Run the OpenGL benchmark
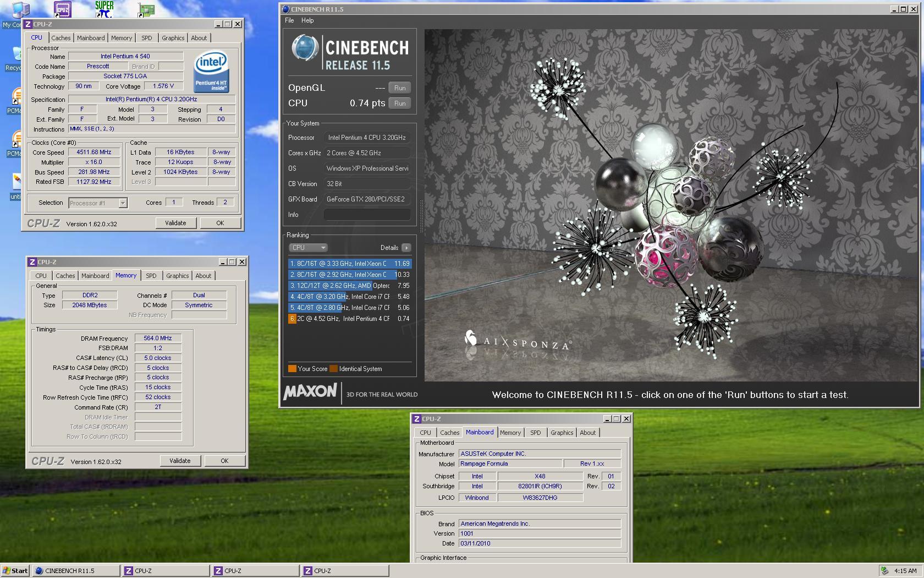 (x=400, y=88)
